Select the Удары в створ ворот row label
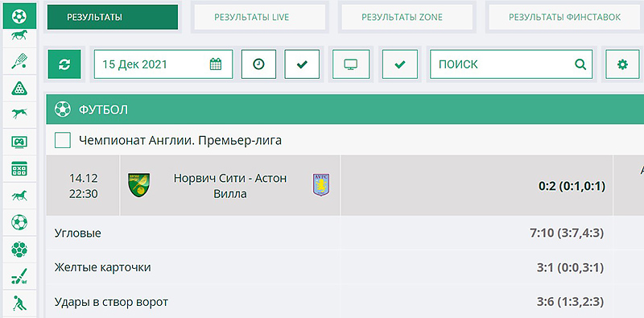644x318 pixels. point(111,303)
